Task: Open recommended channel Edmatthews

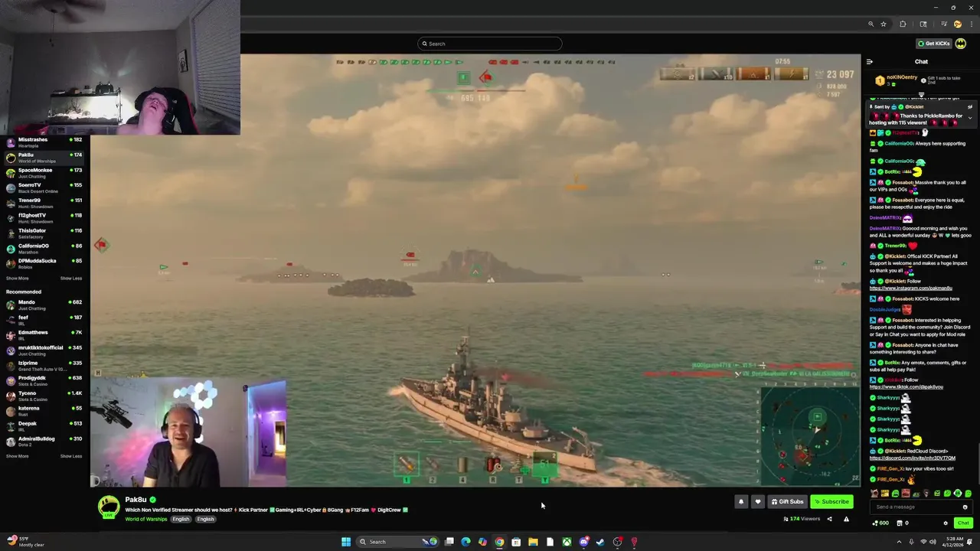Action: [x=44, y=335]
